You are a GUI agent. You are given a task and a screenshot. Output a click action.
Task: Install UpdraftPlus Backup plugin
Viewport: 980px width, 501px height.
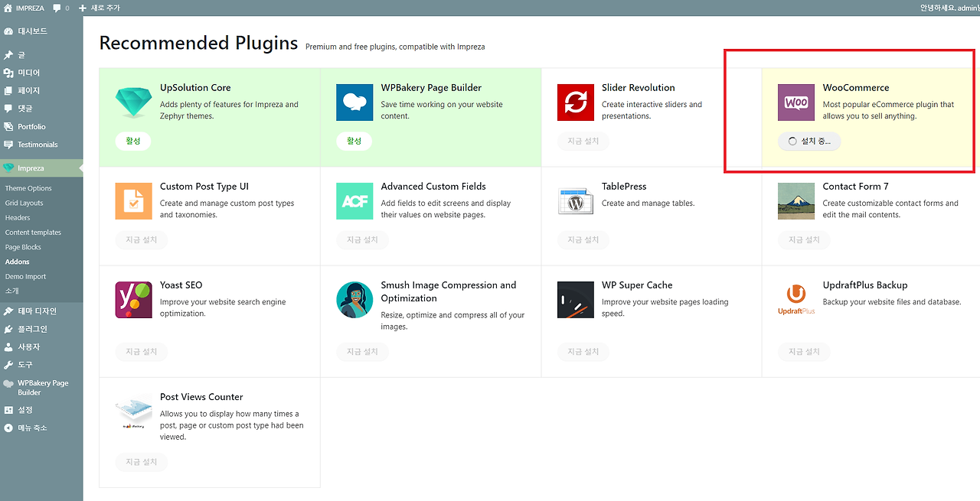coord(804,351)
